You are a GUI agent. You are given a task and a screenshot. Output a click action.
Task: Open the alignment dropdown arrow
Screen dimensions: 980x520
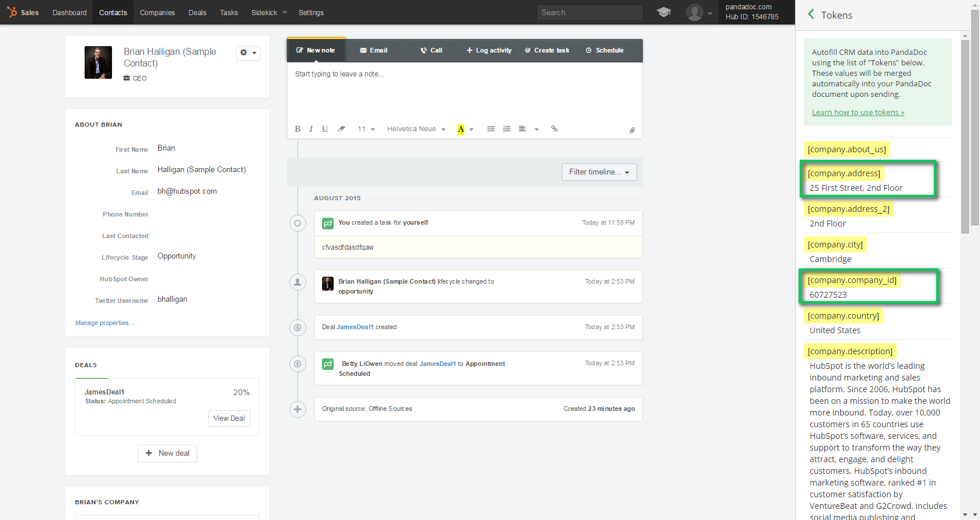(x=537, y=130)
